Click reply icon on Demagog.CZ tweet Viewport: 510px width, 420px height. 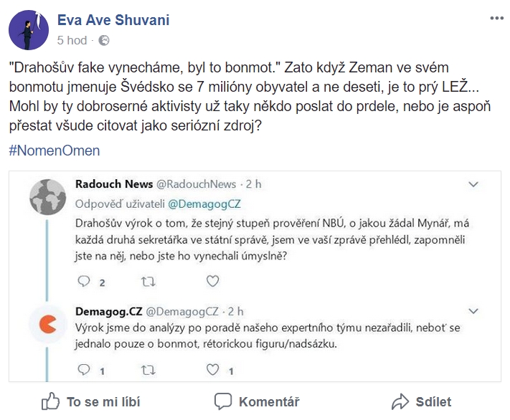(84, 370)
